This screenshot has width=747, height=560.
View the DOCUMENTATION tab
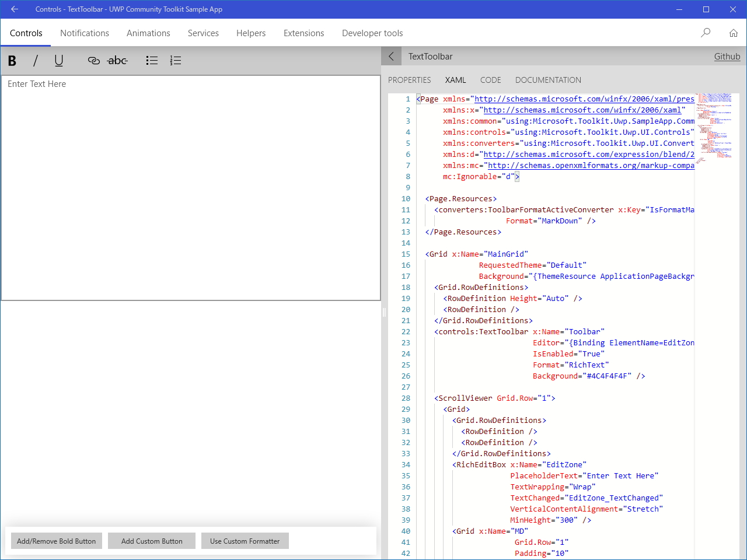tap(547, 80)
